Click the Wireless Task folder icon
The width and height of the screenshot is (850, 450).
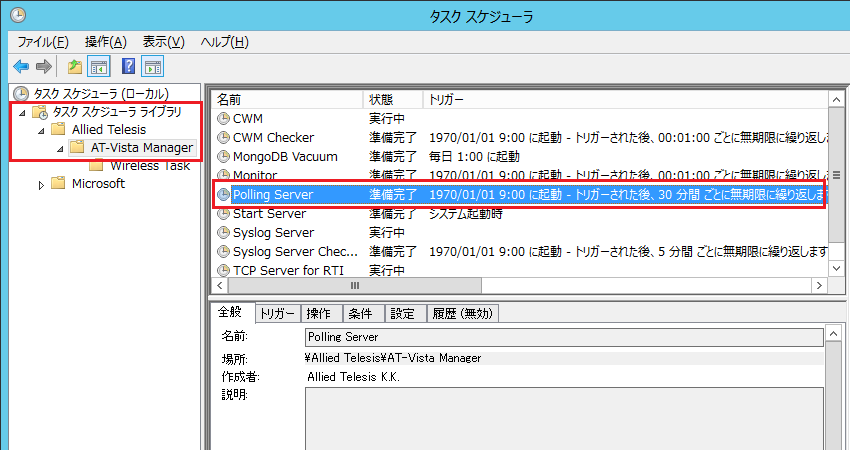[96, 165]
